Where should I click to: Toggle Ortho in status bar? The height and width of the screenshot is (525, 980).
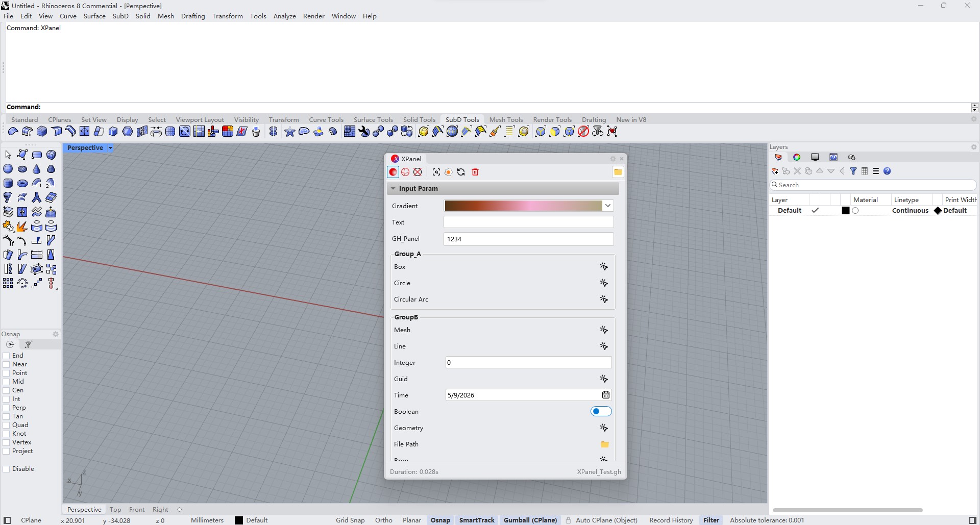(x=384, y=520)
